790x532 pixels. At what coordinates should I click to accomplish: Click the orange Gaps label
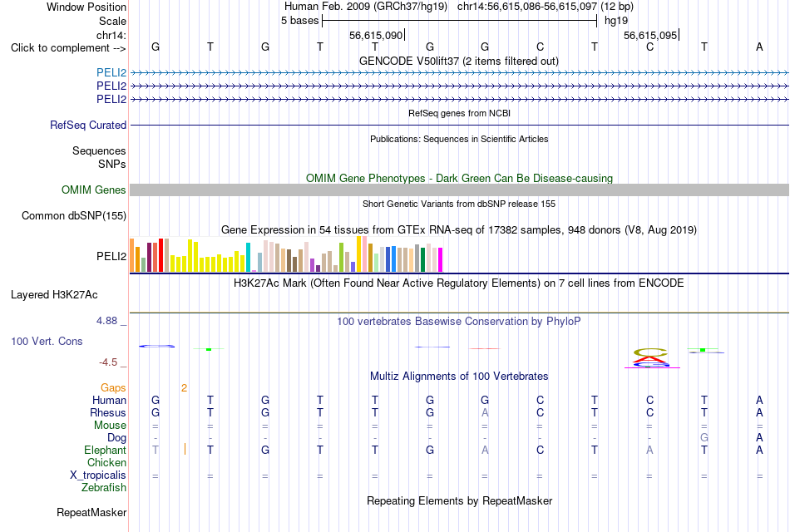(x=113, y=387)
